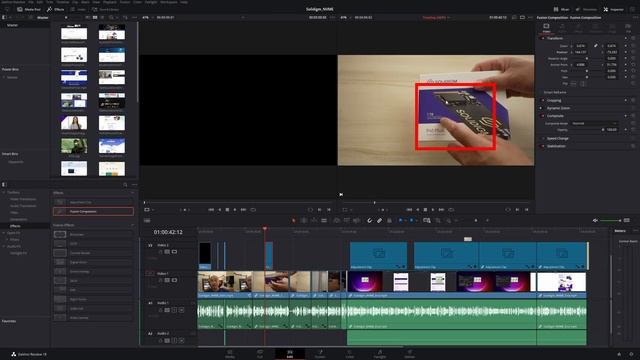Image resolution: width=640 pixels, height=360 pixels.
Task: Open the File tab in Inspector
Action: [628, 28]
